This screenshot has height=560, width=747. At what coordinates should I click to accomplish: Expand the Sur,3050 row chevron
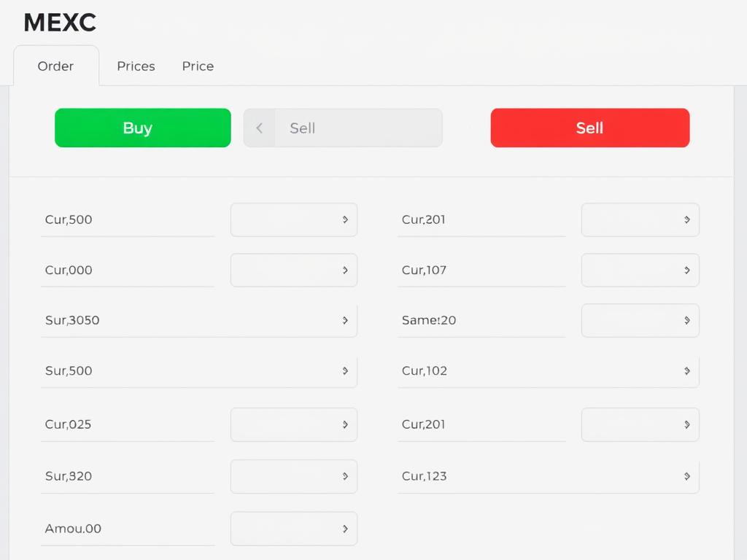click(x=346, y=320)
